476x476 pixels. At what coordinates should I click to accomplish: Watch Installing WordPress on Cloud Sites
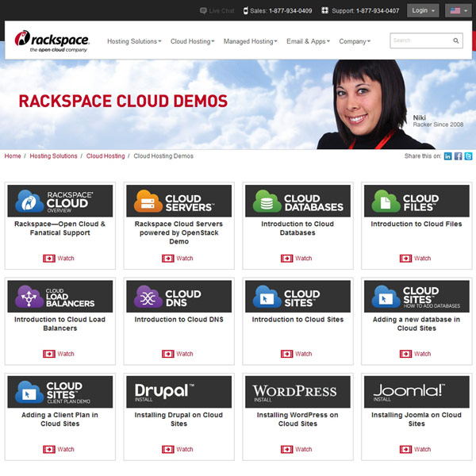pos(304,449)
